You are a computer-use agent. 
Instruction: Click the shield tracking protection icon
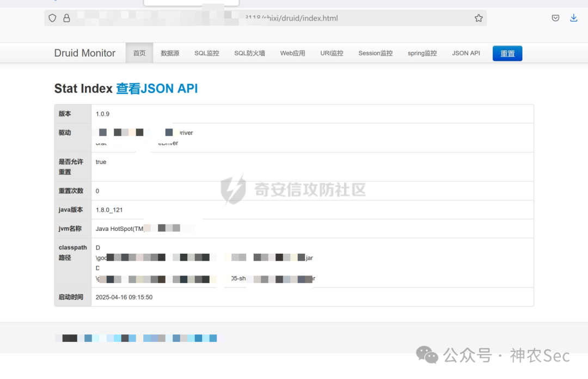pos(52,18)
